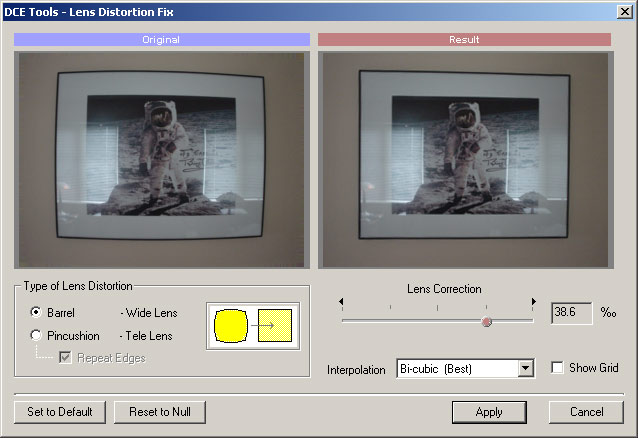The width and height of the screenshot is (638, 438).
Task: Apply the lens distortion fix
Action: click(x=489, y=412)
